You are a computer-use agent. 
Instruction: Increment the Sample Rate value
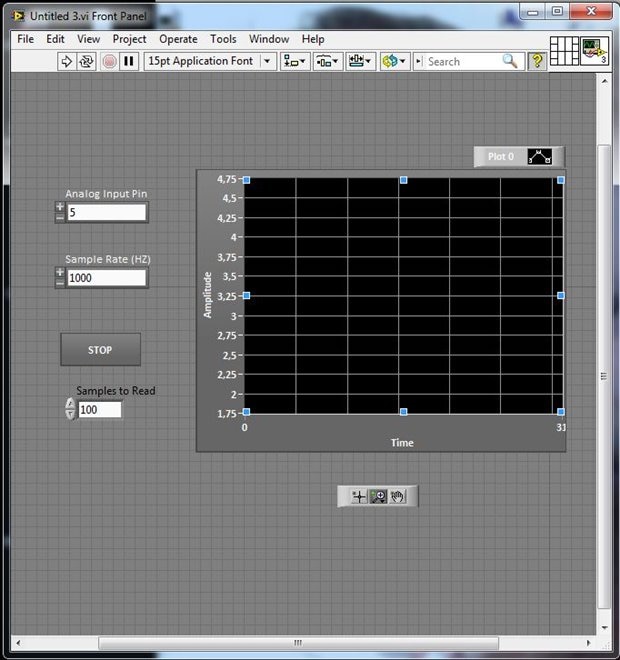60,272
